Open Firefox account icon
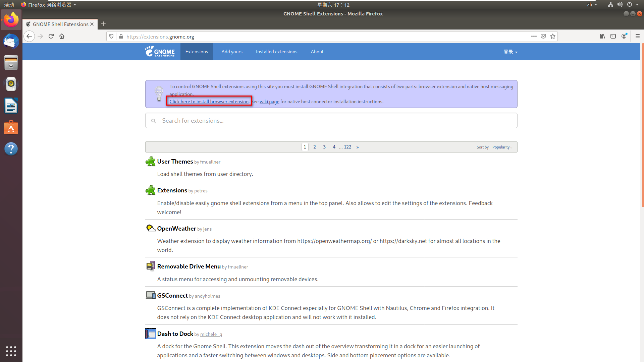 coord(624,36)
